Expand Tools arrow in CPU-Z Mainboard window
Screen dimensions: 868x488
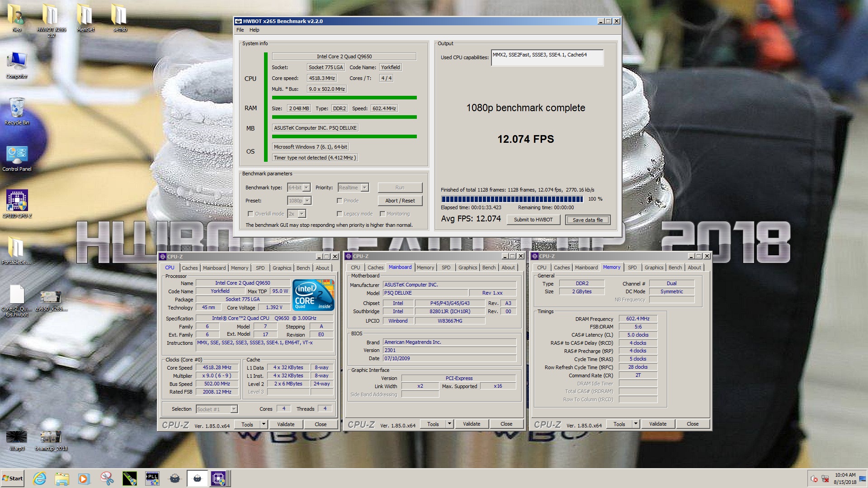point(450,424)
